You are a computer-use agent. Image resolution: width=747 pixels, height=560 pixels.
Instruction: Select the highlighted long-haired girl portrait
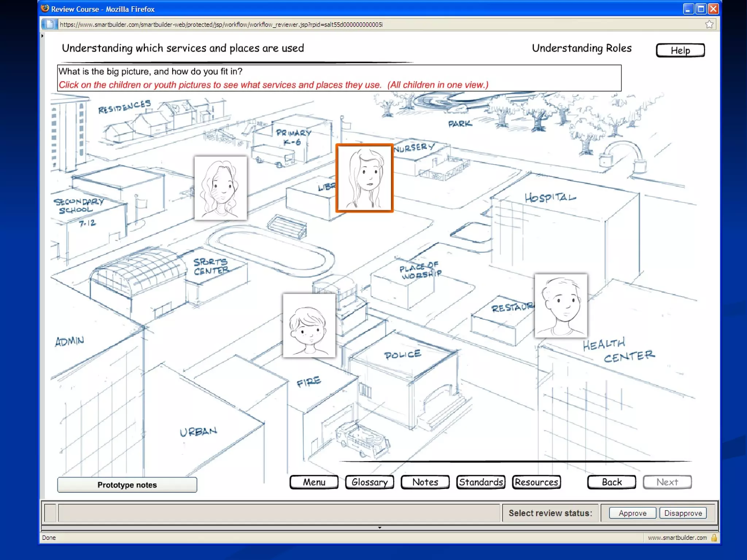point(364,178)
